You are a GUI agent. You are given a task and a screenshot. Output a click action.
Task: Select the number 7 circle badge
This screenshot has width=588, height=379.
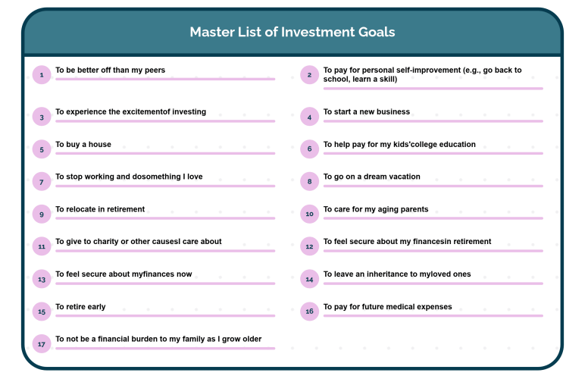pos(42,182)
